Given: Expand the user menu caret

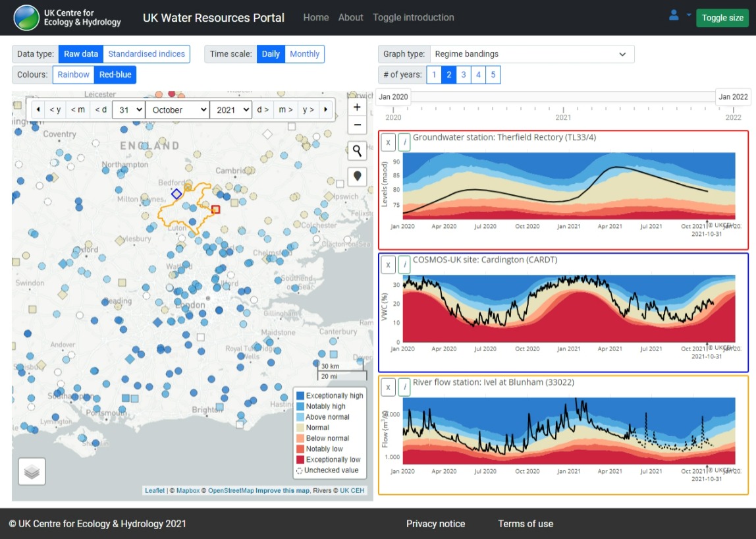Looking at the screenshot, I should (x=689, y=15).
